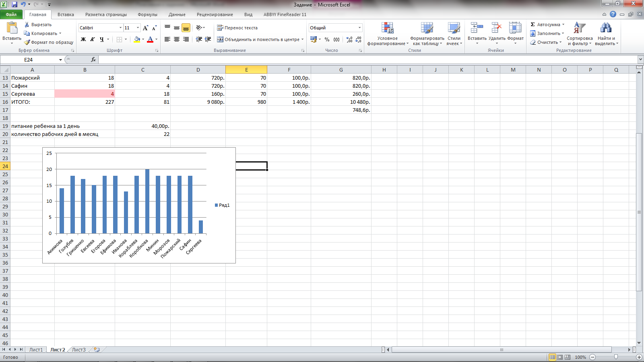
Task: Toggle bottom vertical alignment
Action: pos(186,28)
